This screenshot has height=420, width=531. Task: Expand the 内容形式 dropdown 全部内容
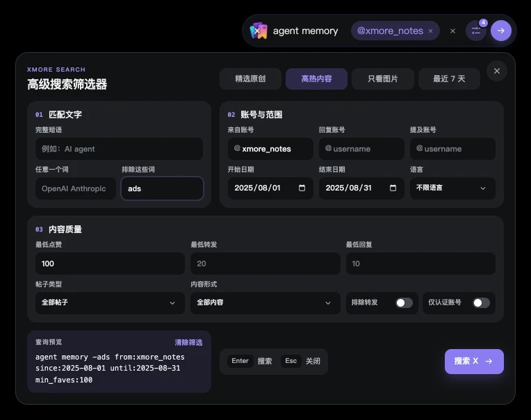(x=265, y=302)
